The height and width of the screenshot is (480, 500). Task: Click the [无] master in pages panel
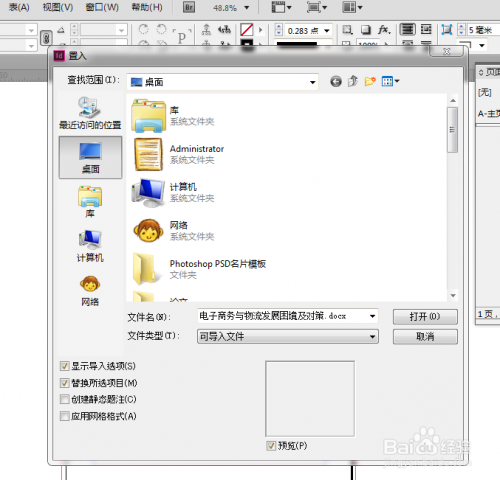pyautogui.click(x=485, y=92)
